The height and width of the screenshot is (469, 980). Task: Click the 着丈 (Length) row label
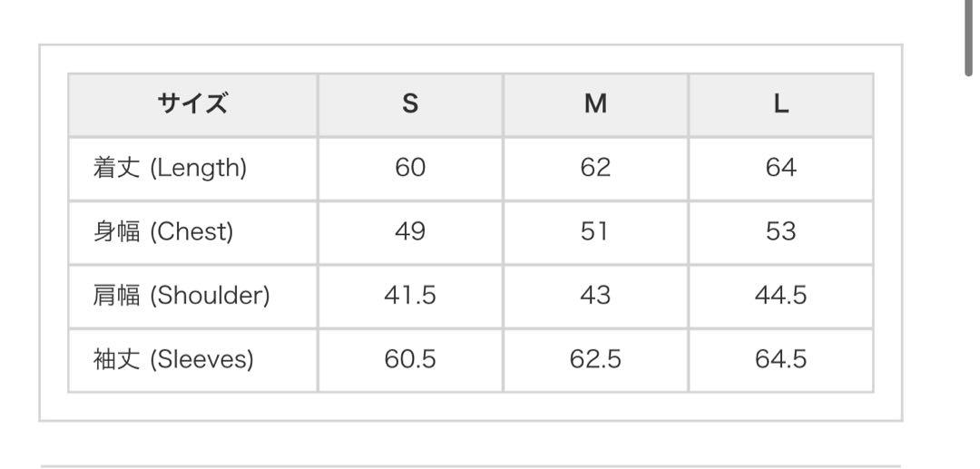(x=170, y=169)
